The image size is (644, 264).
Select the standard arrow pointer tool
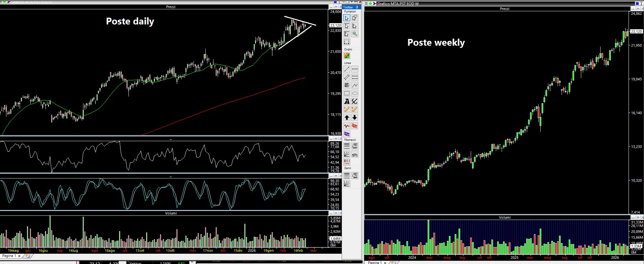pos(346,18)
